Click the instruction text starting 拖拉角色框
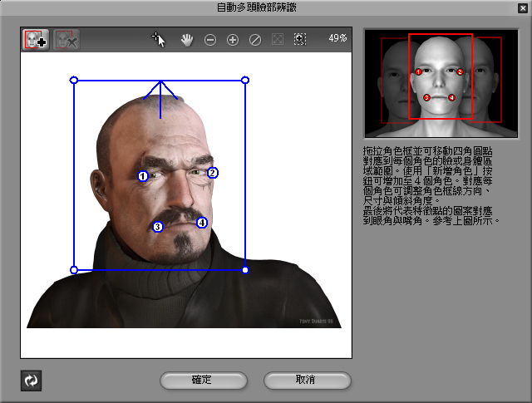 coord(431,186)
